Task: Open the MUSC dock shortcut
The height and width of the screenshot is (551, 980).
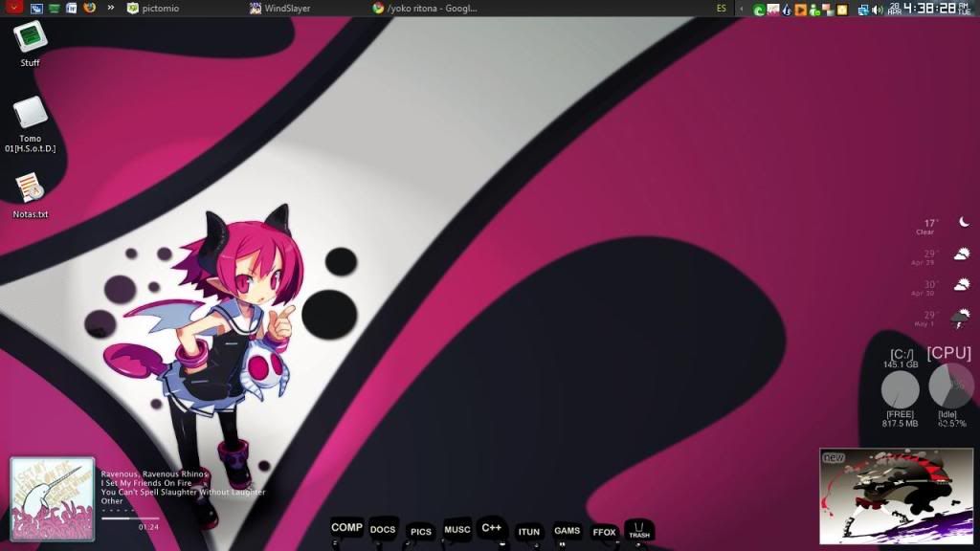Action: pyautogui.click(x=457, y=530)
